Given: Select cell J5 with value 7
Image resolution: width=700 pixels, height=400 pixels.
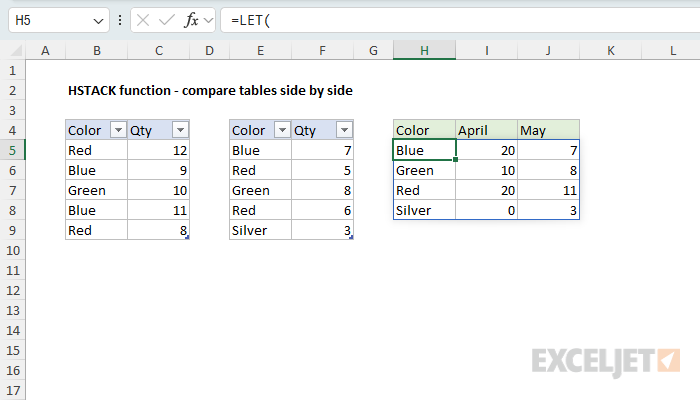Looking at the screenshot, I should tap(548, 150).
